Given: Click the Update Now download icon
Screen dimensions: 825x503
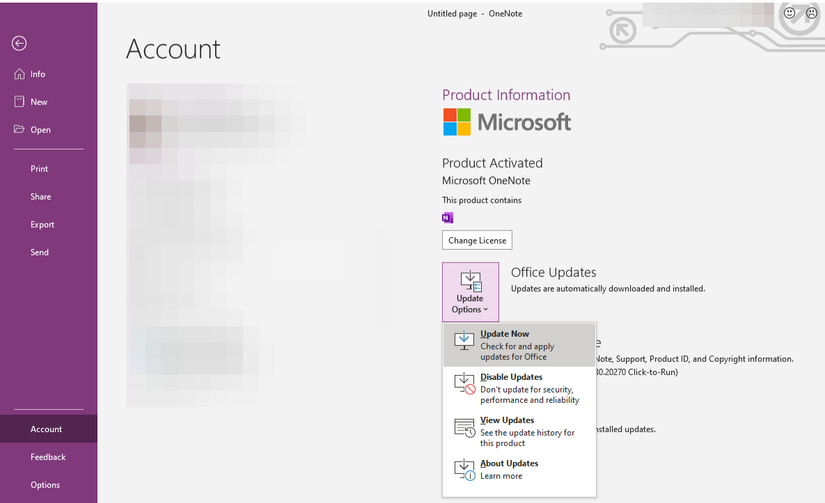Looking at the screenshot, I should point(465,341).
